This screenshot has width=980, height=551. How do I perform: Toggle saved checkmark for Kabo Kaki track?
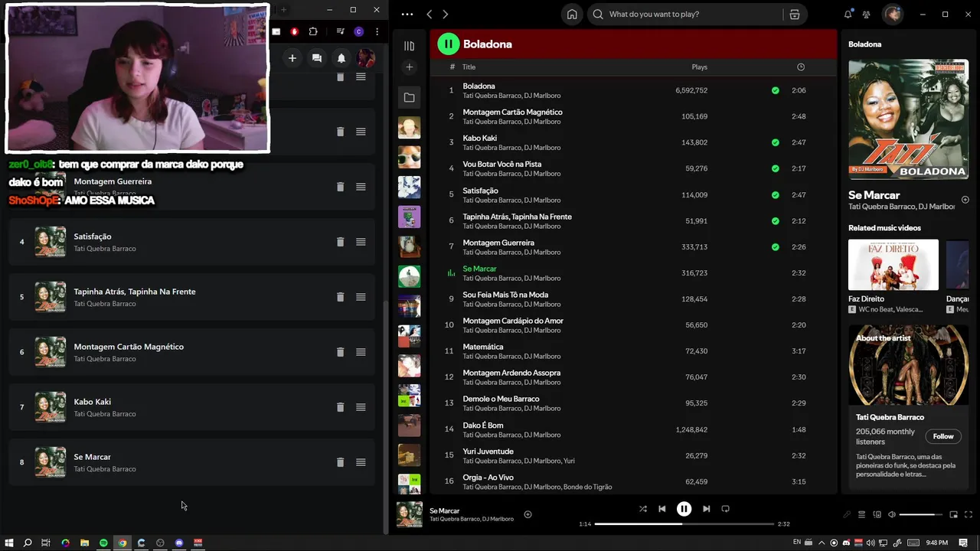[775, 142]
